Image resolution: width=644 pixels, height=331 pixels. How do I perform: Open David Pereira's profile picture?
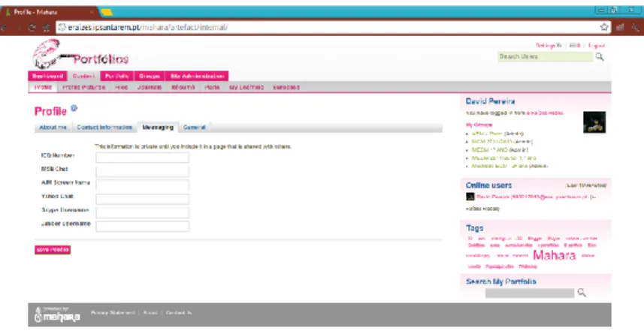pos(594,122)
